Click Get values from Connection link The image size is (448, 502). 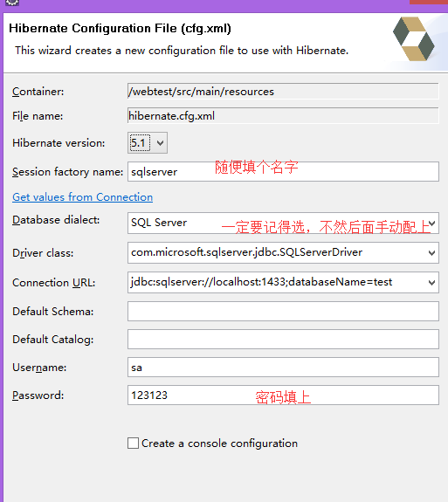(82, 197)
